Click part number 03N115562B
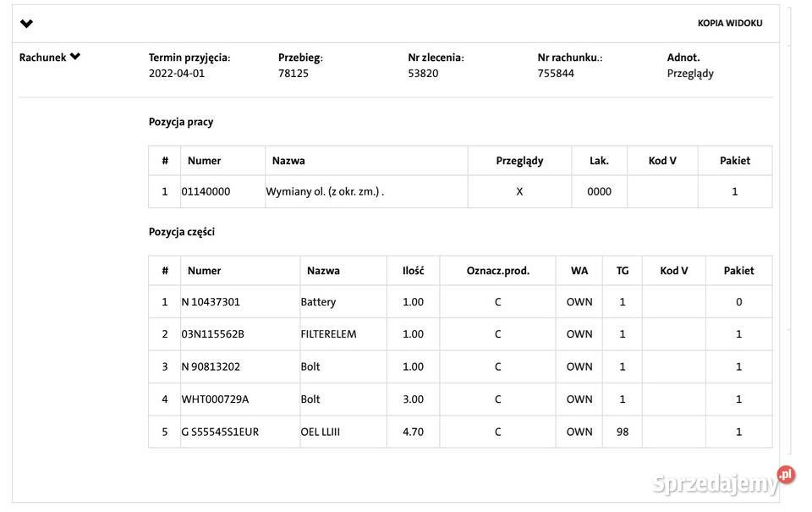Viewport: 812px width, 512px height. (x=212, y=334)
